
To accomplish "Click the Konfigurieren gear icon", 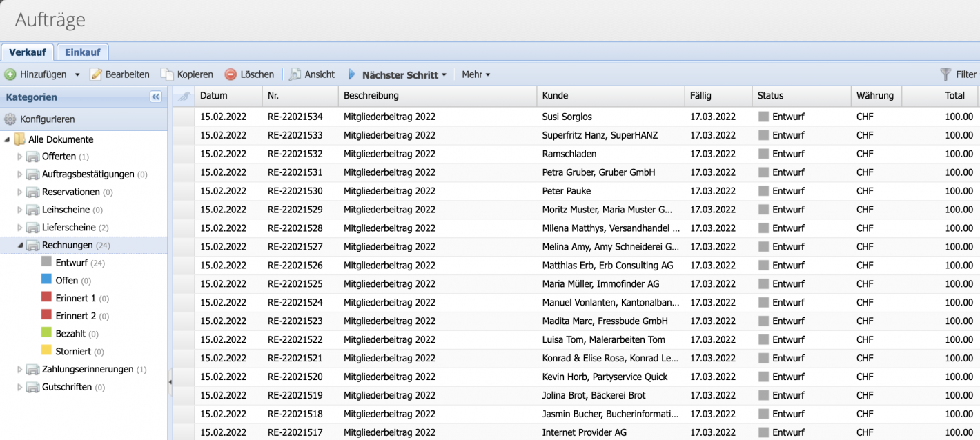I will coord(11,117).
